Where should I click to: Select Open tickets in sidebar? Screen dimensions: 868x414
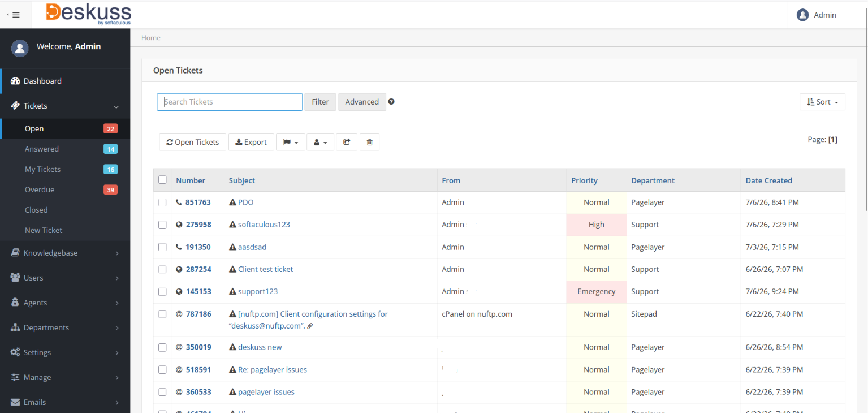[x=65, y=128]
